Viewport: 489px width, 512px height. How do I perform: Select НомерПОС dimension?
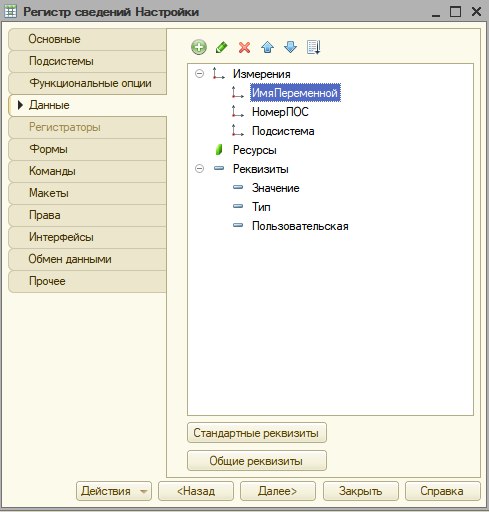pos(280,112)
